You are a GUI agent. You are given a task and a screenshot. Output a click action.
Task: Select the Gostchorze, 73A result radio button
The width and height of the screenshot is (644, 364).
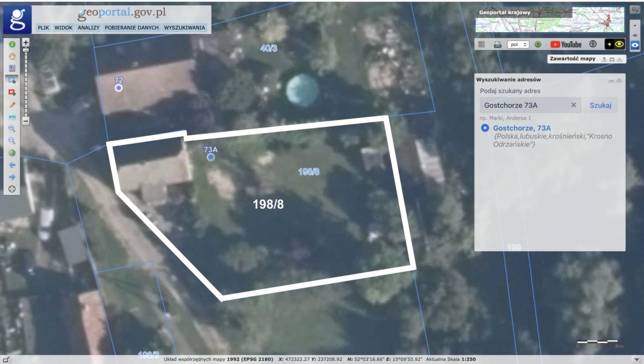tap(485, 128)
